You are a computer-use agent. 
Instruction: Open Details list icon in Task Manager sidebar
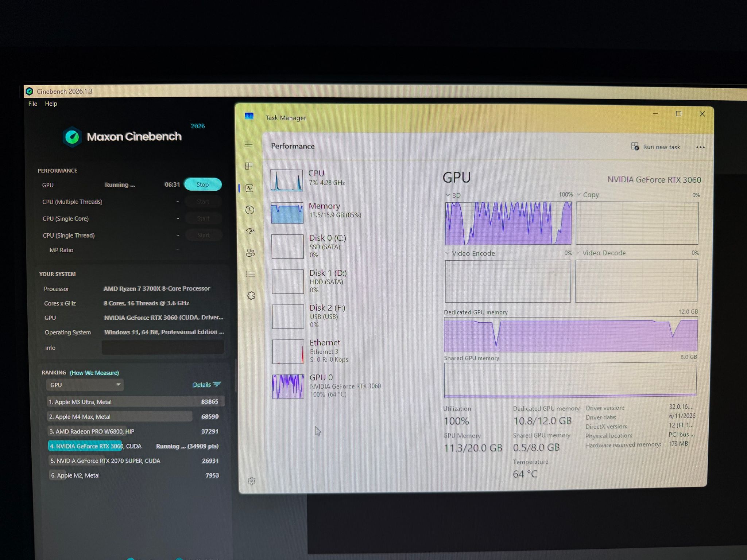(x=251, y=274)
